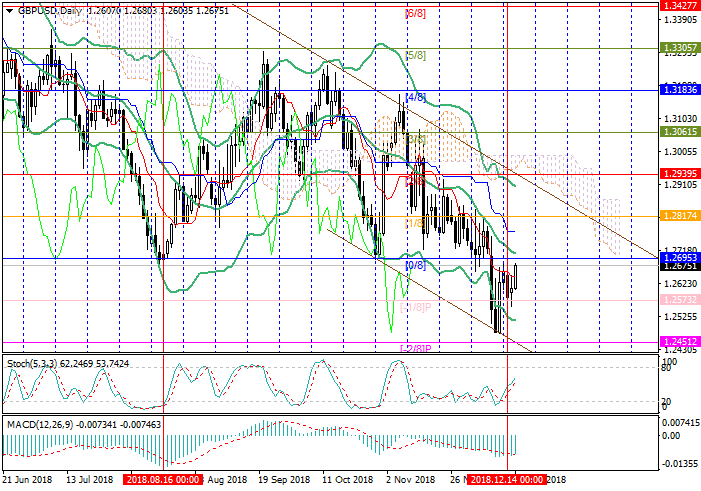The height and width of the screenshot is (491, 701).
Task: Click the orange 1.28174 price tag
Action: (680, 215)
